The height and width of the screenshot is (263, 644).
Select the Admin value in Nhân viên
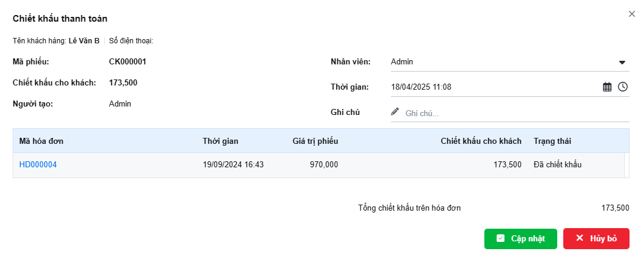pos(402,62)
